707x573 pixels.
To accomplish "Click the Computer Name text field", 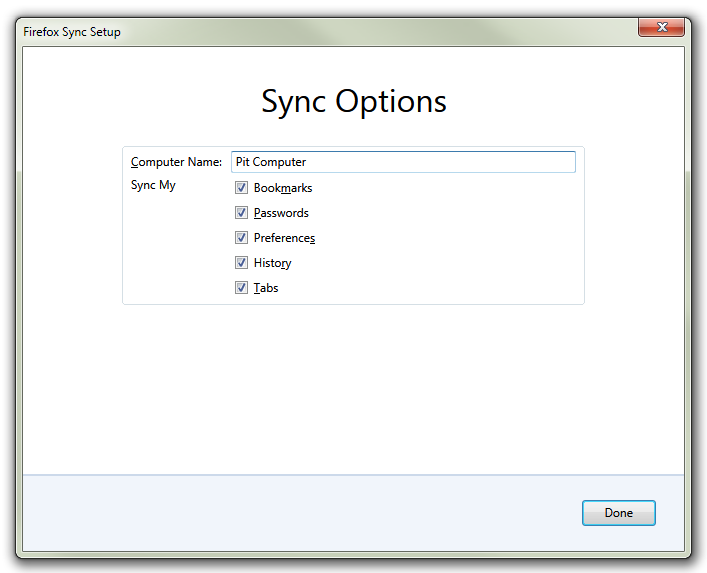I will click(x=403, y=162).
